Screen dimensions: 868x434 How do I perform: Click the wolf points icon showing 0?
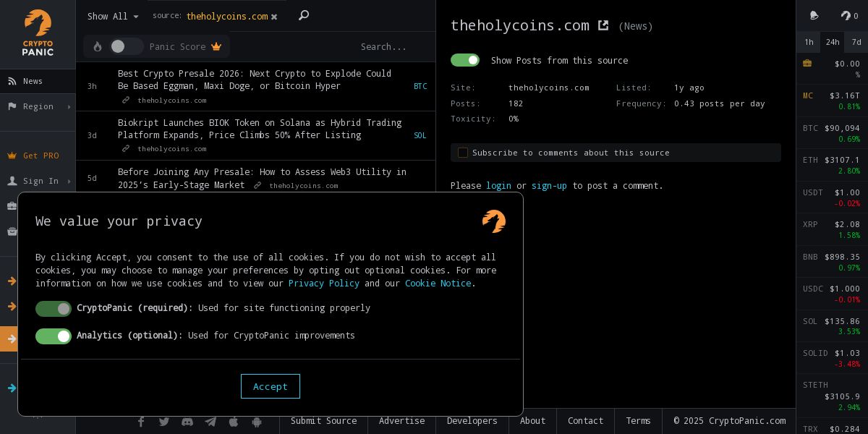point(849,15)
